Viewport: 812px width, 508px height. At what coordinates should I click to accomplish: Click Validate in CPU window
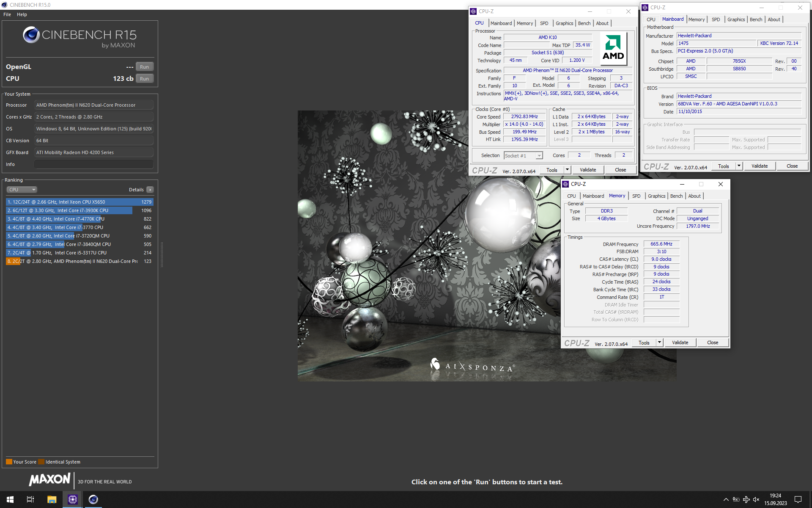588,170
